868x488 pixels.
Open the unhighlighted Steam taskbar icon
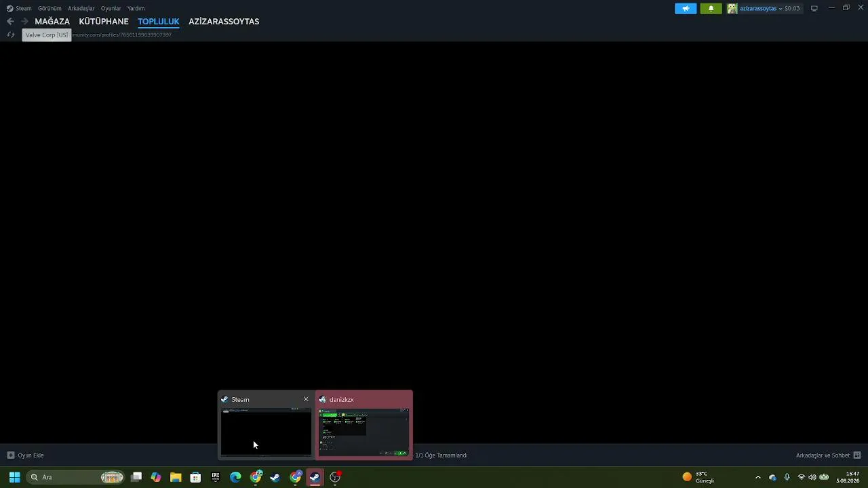click(x=275, y=477)
